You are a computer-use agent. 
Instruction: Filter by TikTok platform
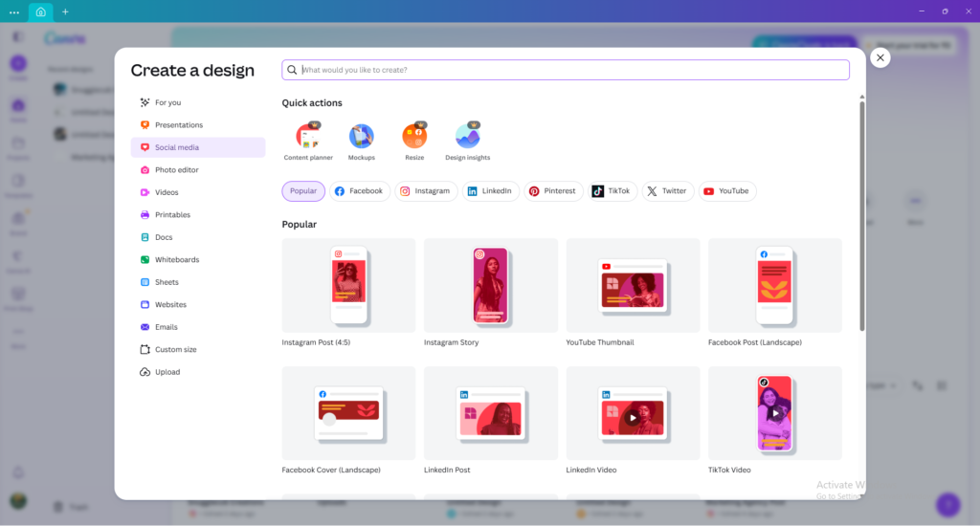coord(612,191)
